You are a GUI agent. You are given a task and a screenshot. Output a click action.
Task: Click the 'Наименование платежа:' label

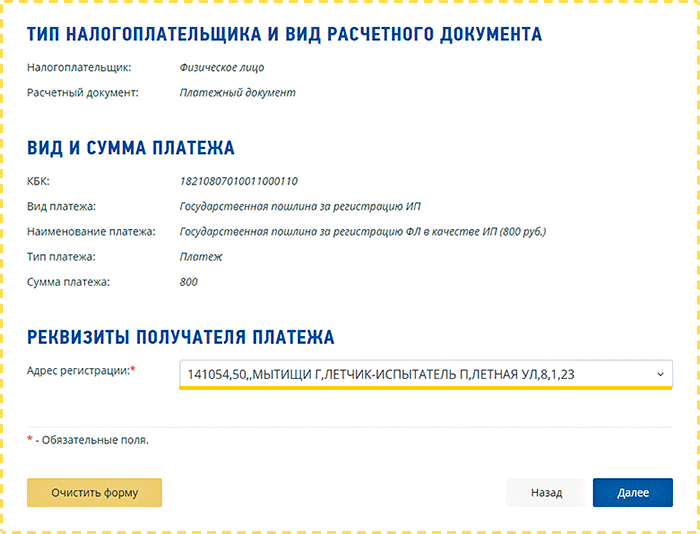[91, 232]
